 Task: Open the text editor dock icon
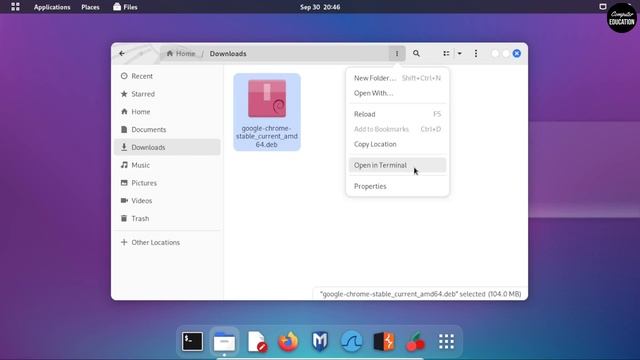coord(257,342)
